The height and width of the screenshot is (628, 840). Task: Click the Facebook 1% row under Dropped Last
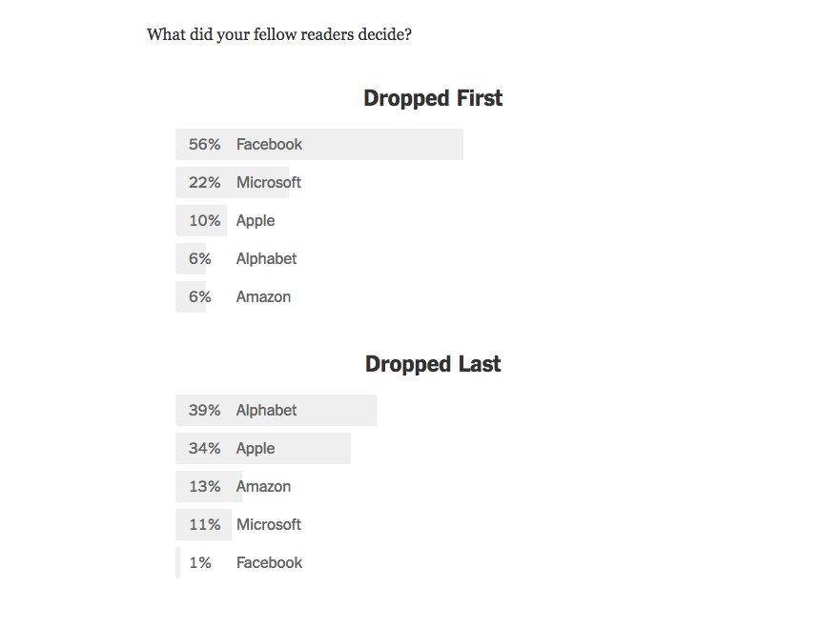pyautogui.click(x=239, y=562)
